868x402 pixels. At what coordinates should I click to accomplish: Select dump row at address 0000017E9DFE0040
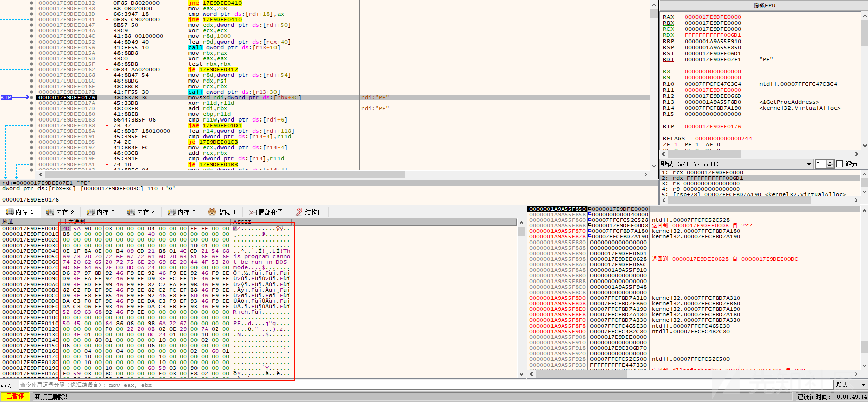(x=147, y=251)
